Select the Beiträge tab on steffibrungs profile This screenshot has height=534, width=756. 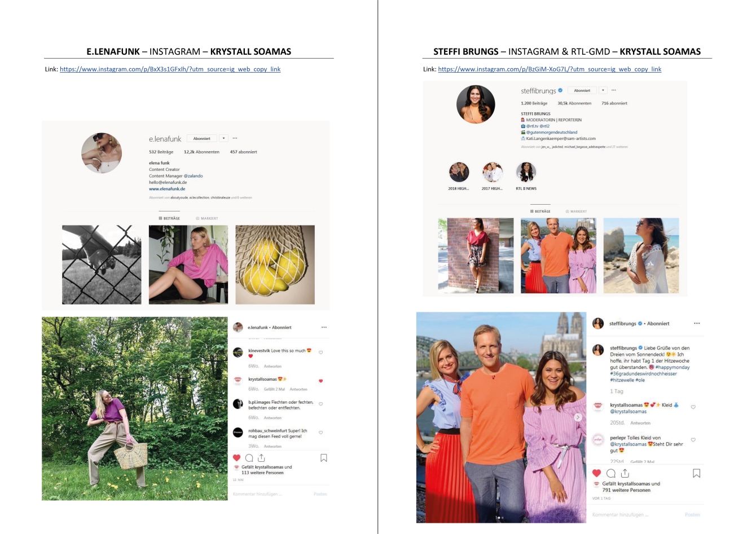(x=540, y=211)
